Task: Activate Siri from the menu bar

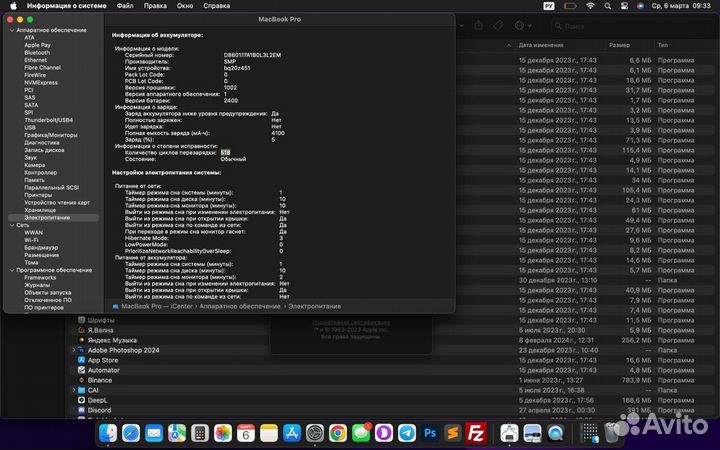Action: [x=641, y=6]
